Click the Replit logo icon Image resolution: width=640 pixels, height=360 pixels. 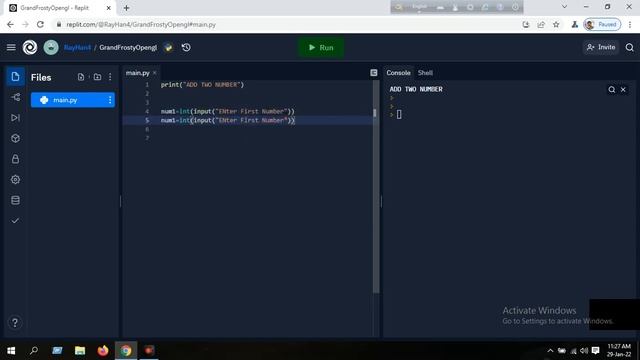click(30, 47)
